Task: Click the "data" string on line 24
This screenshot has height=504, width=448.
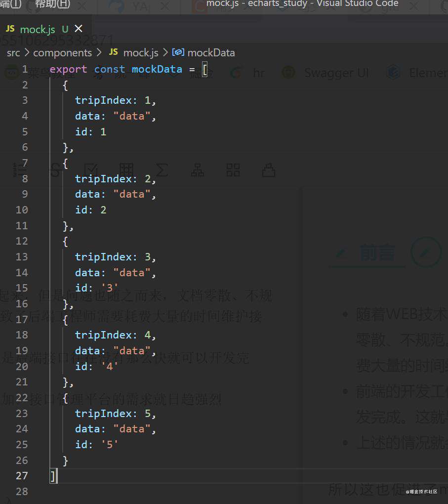Action: pyautogui.click(x=132, y=429)
